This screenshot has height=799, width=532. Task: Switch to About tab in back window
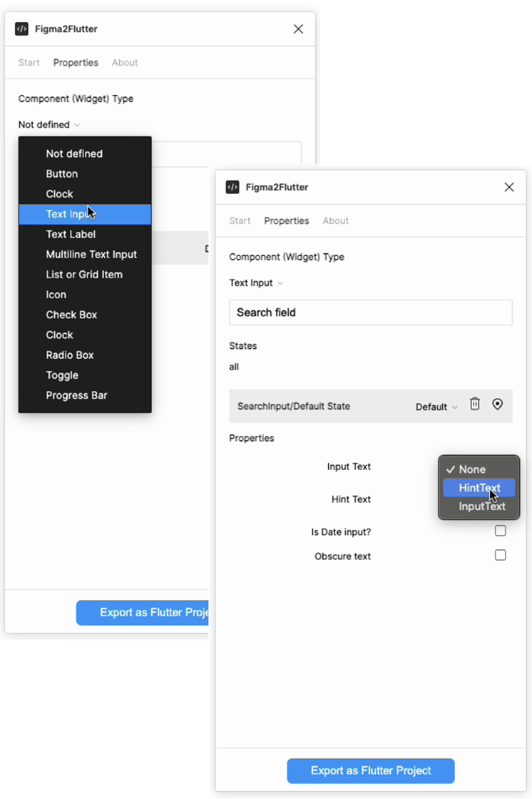[x=125, y=63]
